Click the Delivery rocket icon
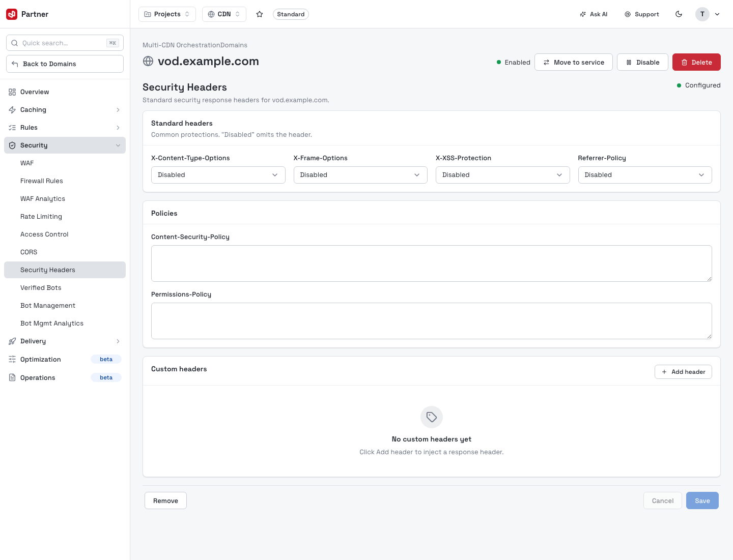 coord(12,341)
